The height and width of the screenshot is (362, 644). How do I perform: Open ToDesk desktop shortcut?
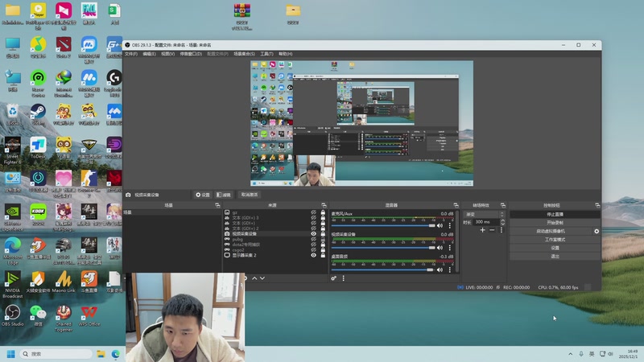38,147
